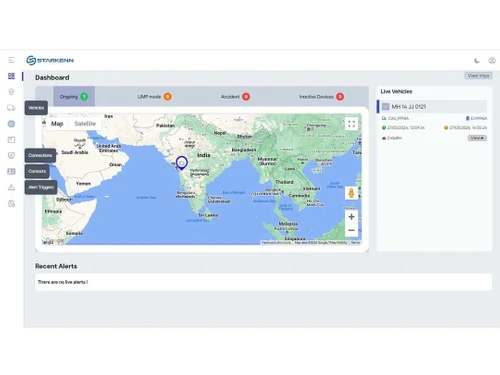This screenshot has width=500, height=375.
Task: Click the Contacts tooltip label
Action: tap(37, 171)
